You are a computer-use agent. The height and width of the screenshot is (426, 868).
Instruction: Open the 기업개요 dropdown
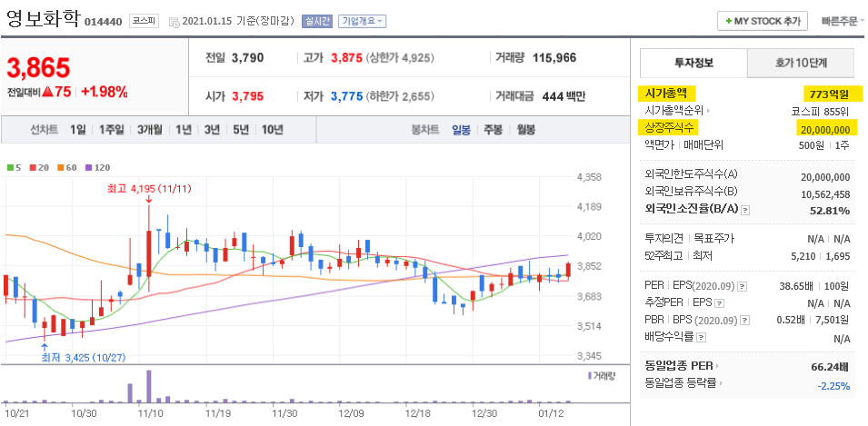tap(362, 21)
